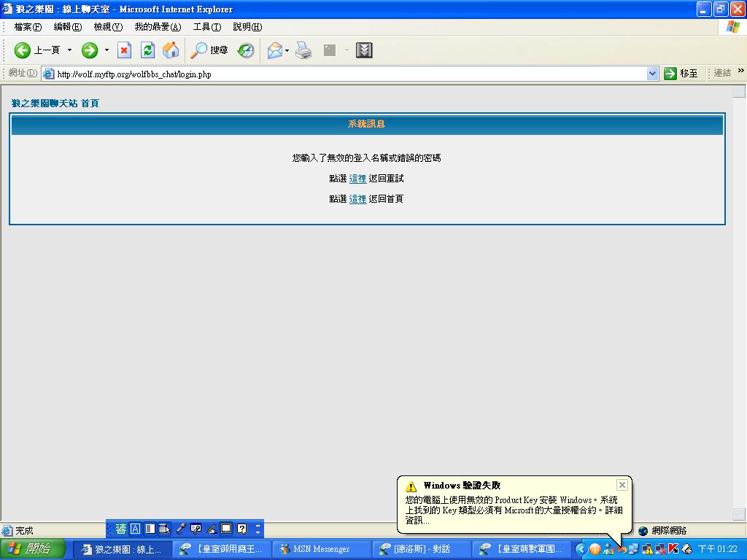Click the 這裡 link to return home
The height and width of the screenshot is (560, 747).
click(357, 199)
